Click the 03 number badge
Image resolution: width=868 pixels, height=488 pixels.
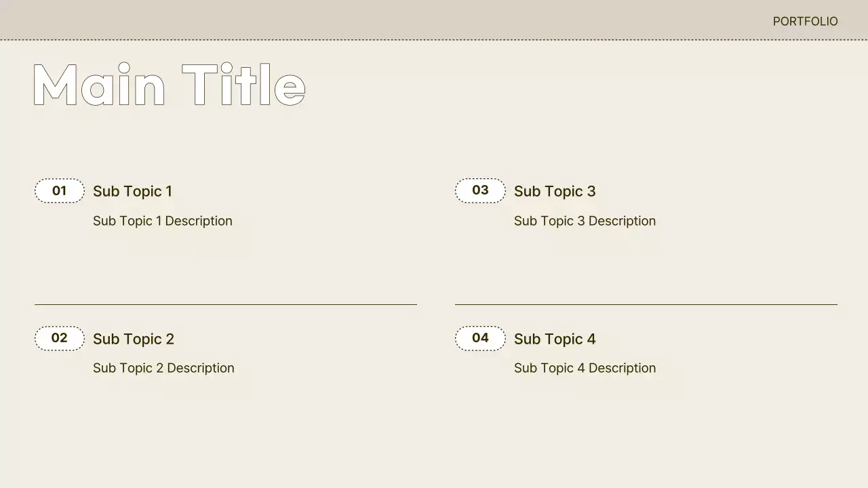[x=480, y=190]
